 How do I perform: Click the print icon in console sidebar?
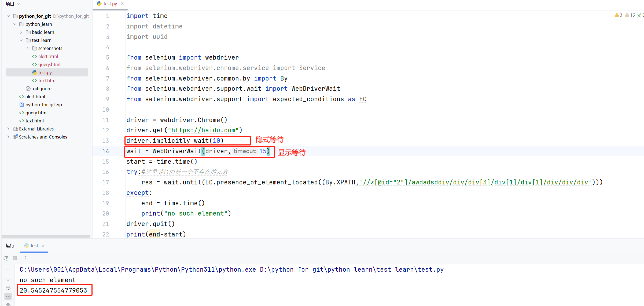pos(8,304)
